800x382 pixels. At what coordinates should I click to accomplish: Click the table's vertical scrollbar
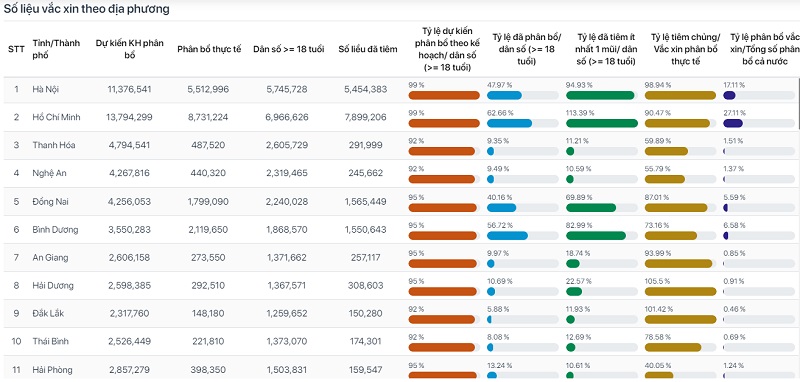pyautogui.click(x=798, y=102)
